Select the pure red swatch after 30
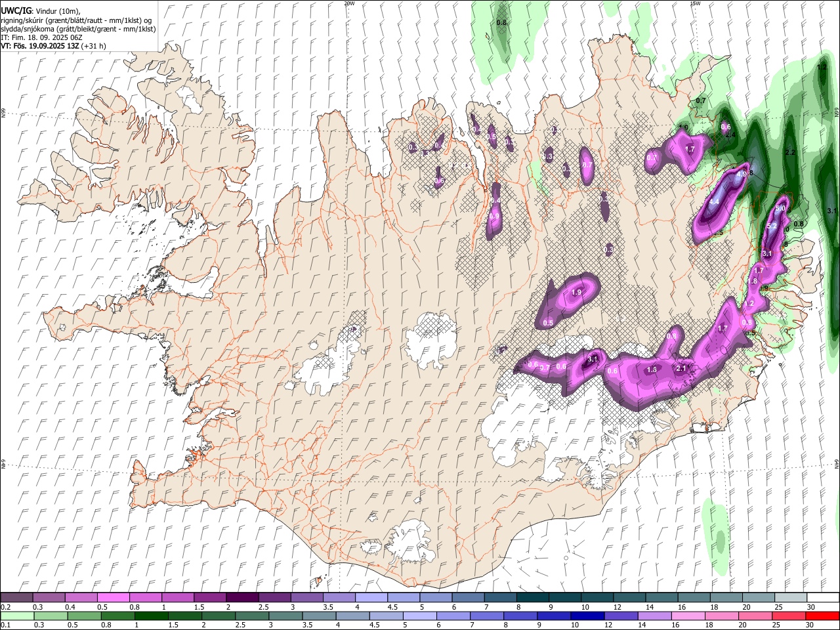This screenshot has width=840, height=630. pos(824,616)
